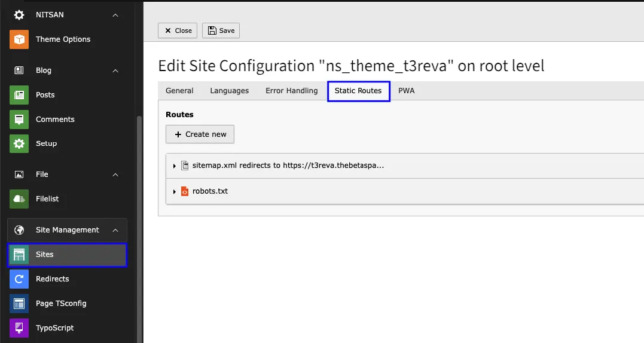Click the Site Management group label

tap(68, 229)
